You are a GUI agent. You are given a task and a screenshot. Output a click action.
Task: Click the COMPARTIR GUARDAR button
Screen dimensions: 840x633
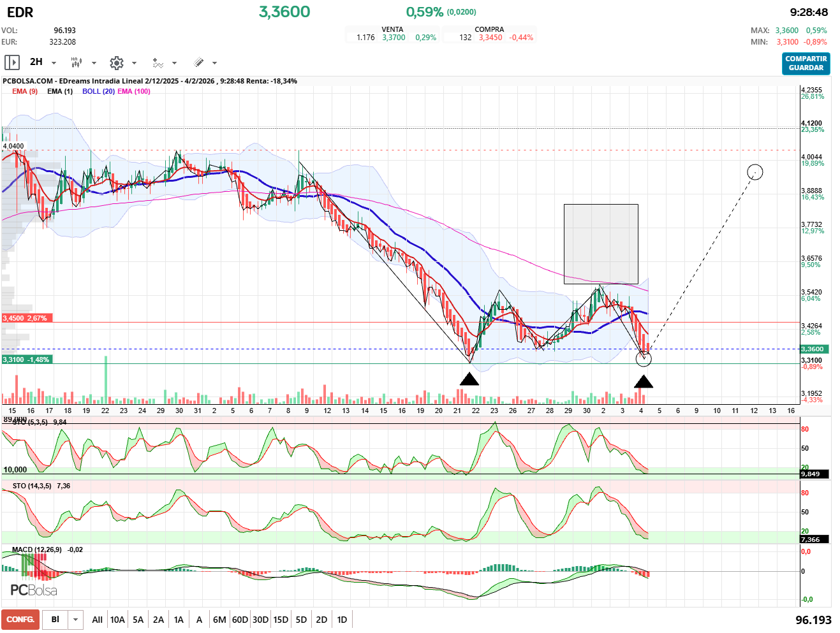(806, 63)
